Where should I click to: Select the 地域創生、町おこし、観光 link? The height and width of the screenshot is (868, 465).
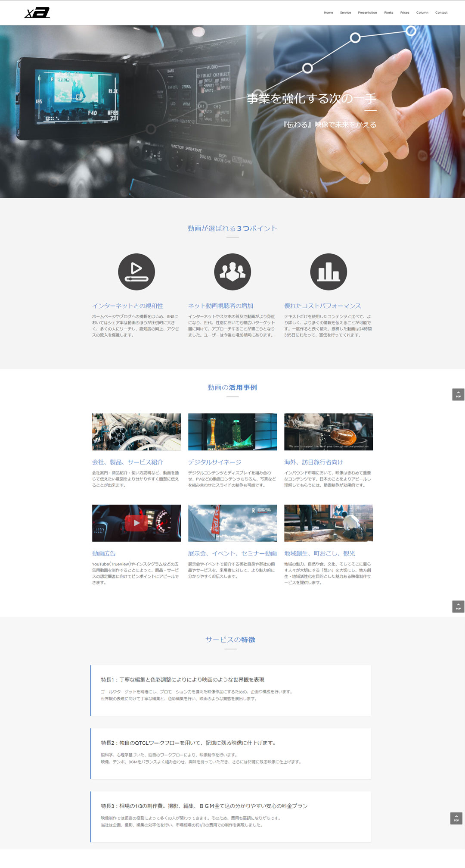tap(319, 553)
